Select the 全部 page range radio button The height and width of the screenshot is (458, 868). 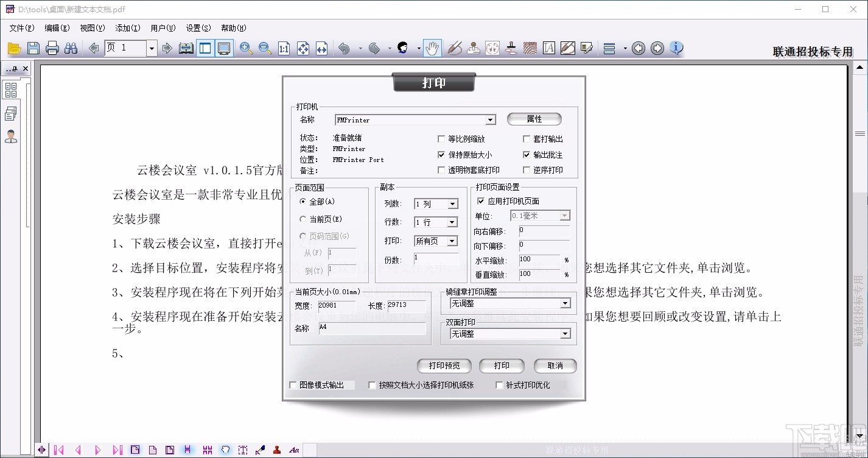coord(303,202)
